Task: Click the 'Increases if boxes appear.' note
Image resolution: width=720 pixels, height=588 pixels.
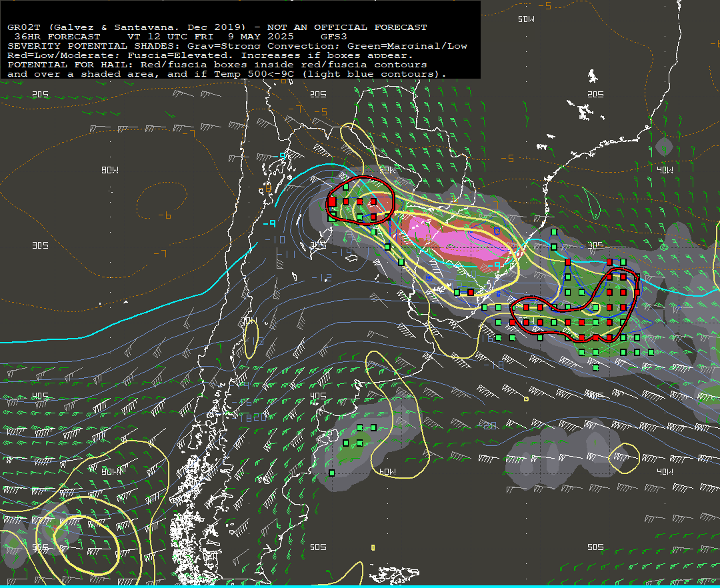Action: [327, 55]
